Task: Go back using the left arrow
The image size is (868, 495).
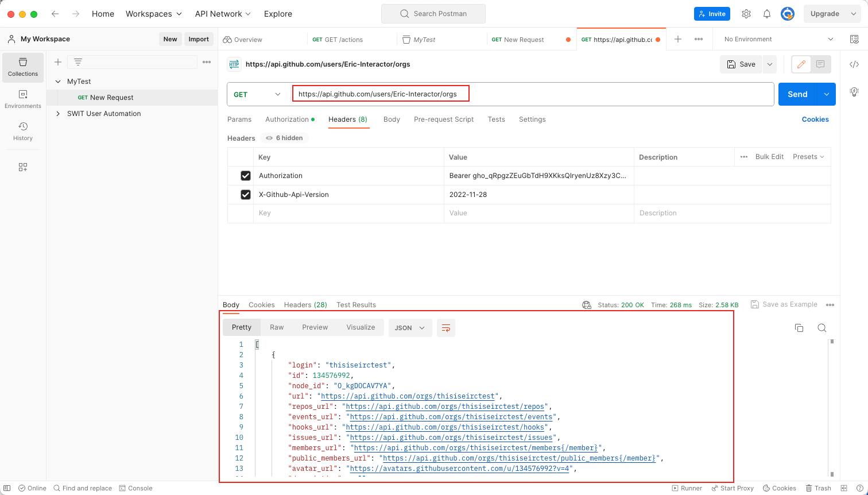Action: 55,14
